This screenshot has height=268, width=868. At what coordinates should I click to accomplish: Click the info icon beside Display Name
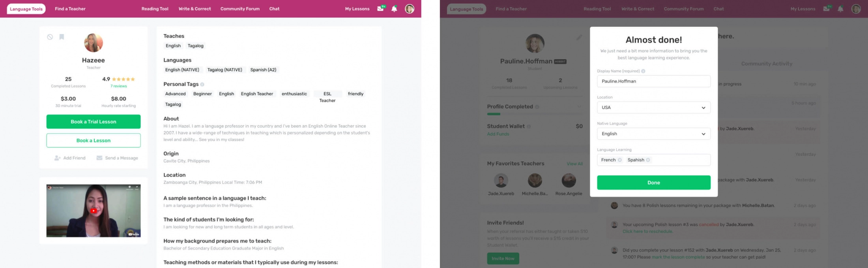click(643, 71)
